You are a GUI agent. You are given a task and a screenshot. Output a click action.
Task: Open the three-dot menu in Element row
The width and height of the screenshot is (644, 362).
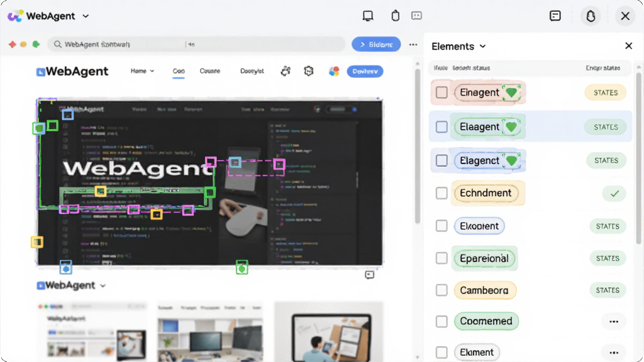[614, 353]
